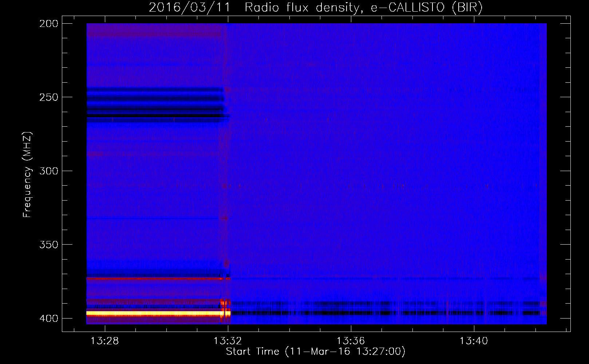Click the bright yellow emission band near 400 MHz
Image resolution: width=589 pixels, height=364 pixels.
point(158,313)
